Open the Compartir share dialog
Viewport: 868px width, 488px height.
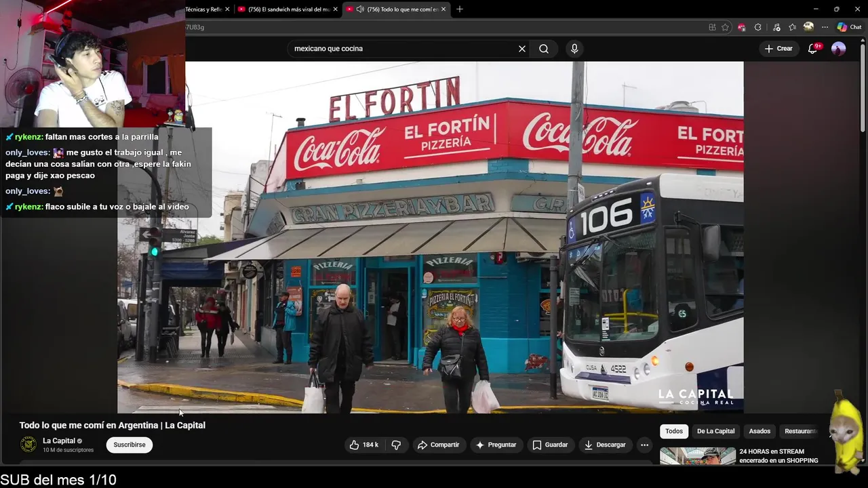(439, 445)
